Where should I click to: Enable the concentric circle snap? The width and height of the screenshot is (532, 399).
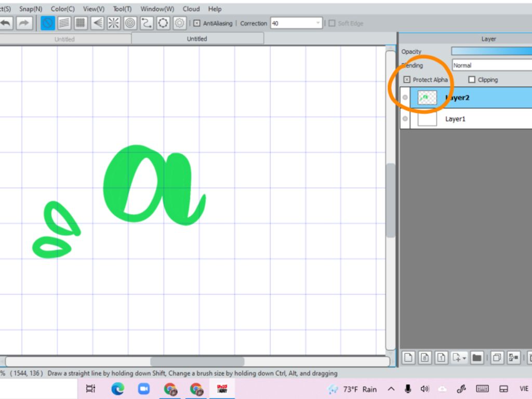click(130, 23)
